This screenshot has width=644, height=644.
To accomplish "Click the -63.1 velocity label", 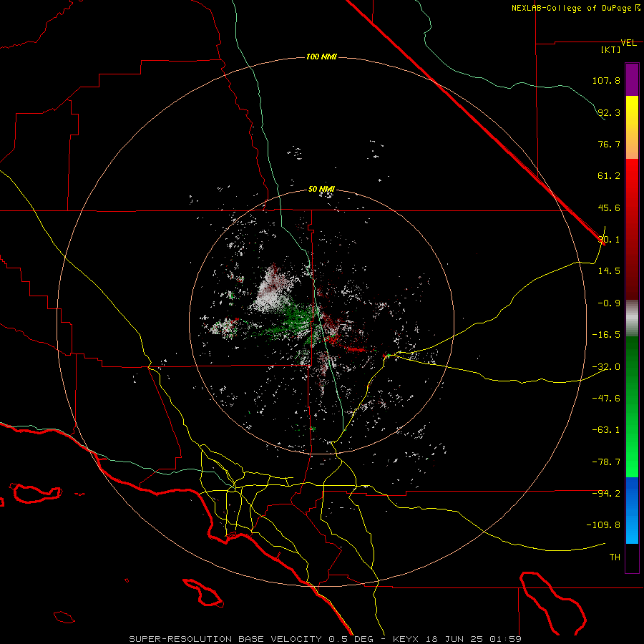I will [606, 430].
